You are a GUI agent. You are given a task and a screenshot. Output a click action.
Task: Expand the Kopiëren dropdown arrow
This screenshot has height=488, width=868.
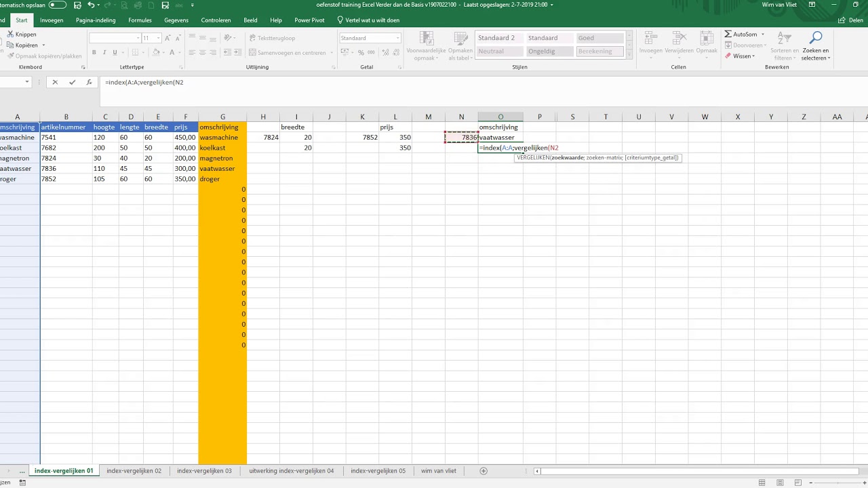pos(43,45)
